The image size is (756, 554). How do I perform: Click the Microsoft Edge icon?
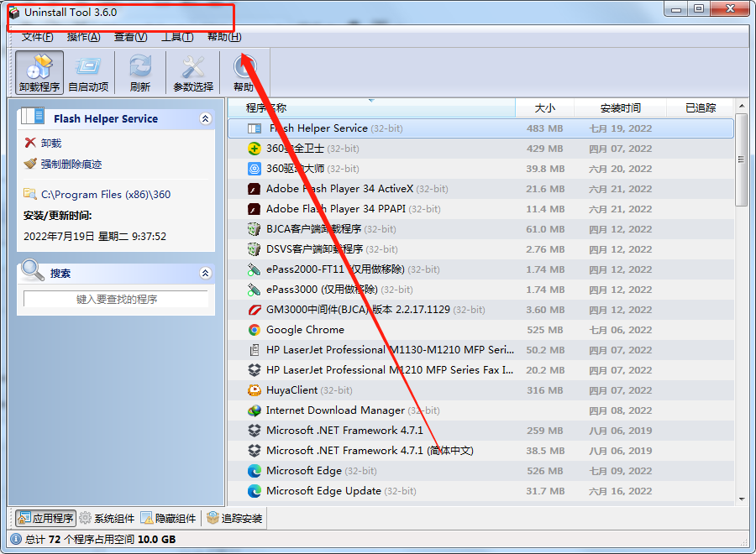(254, 471)
